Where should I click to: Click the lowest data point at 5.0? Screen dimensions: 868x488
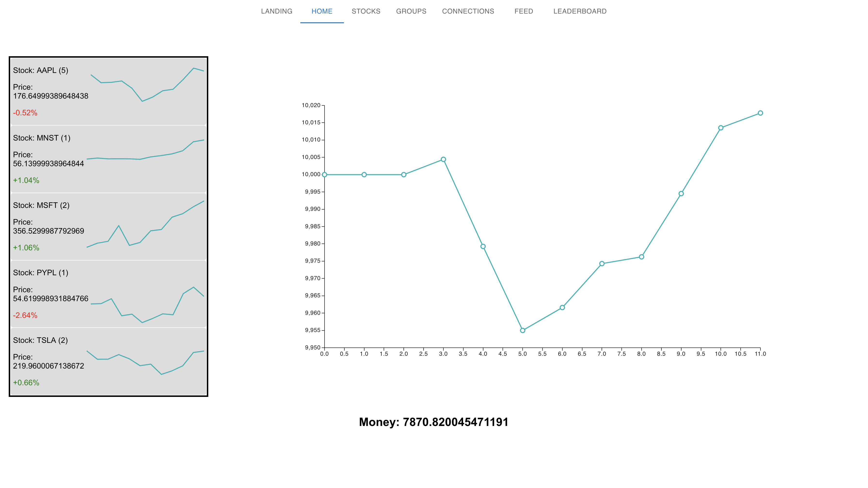[x=522, y=330]
